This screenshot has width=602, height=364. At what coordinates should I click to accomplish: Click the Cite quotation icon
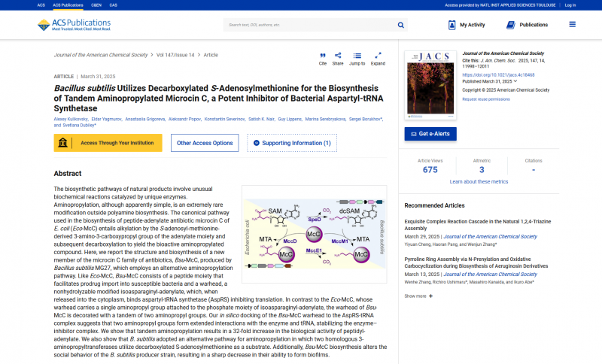click(x=323, y=55)
